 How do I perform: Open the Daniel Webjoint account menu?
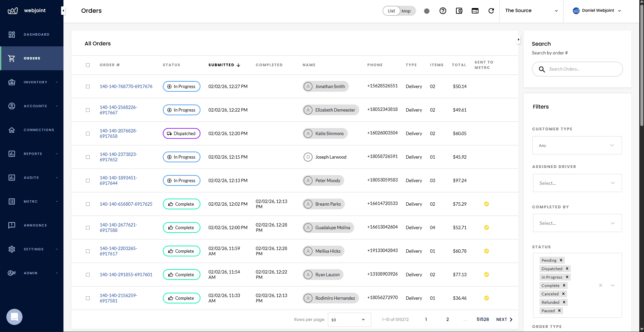(x=597, y=10)
